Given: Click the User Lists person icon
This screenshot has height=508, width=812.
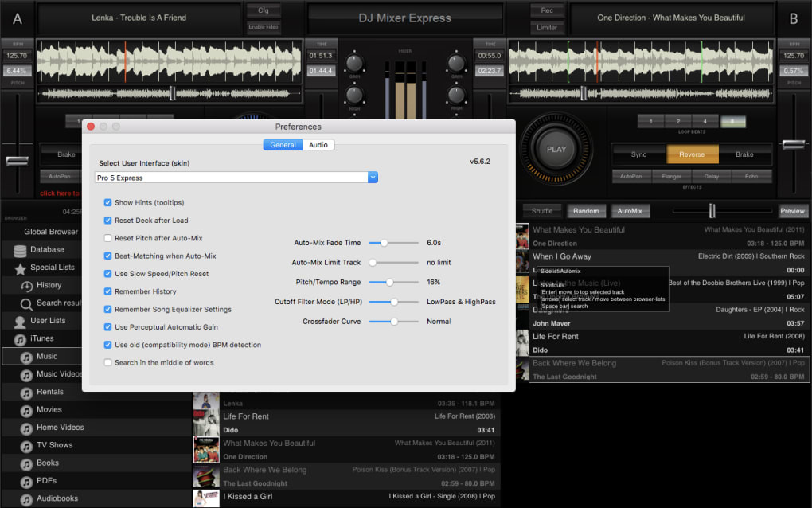Looking at the screenshot, I should pos(20,322).
